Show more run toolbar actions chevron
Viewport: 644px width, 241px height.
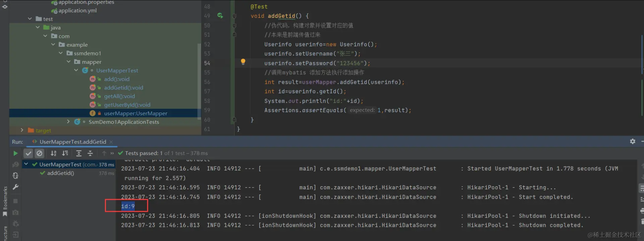tap(112, 153)
